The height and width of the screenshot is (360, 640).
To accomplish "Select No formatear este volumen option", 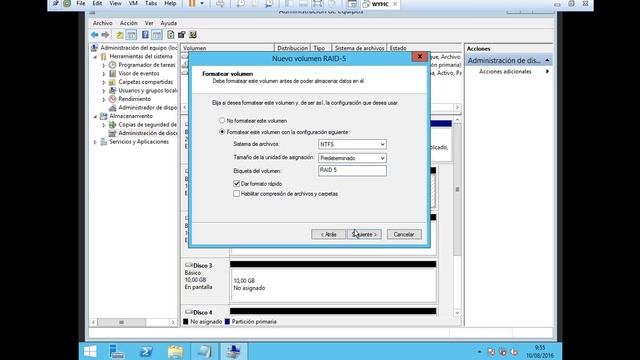I will pos(222,120).
